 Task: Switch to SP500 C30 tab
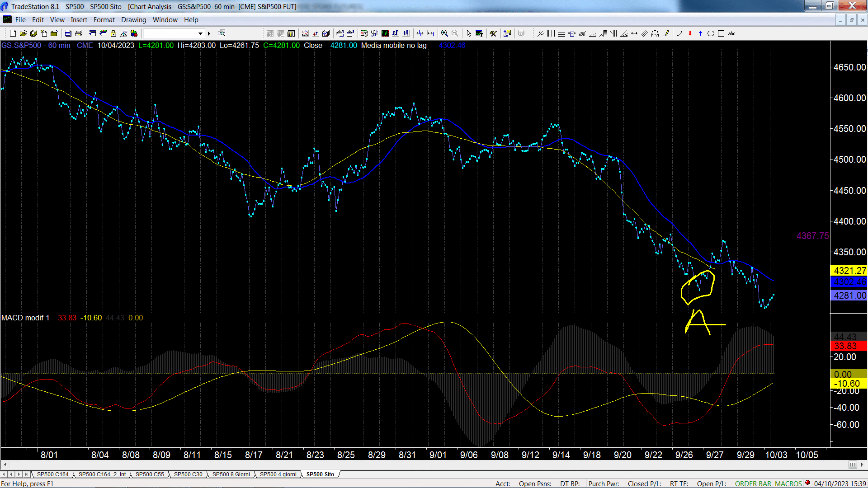click(188, 474)
